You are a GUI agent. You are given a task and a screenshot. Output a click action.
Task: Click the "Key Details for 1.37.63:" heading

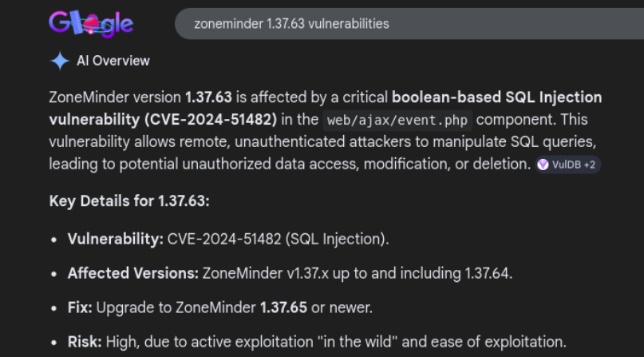[x=129, y=201]
